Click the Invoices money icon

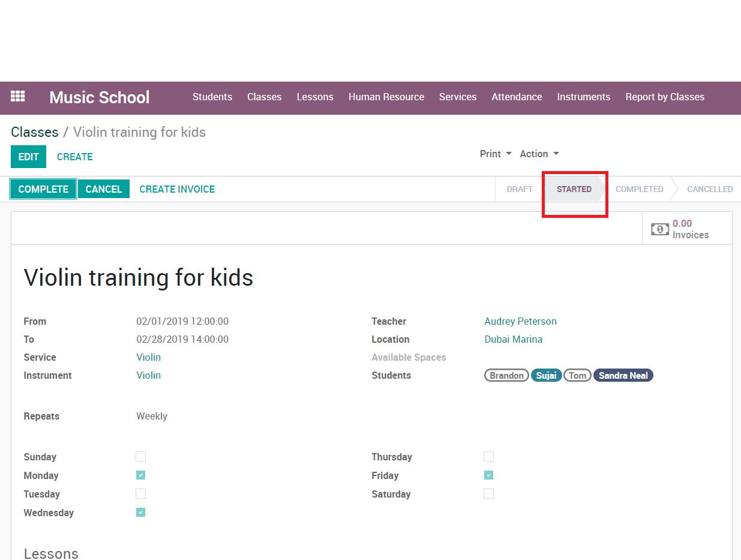[x=660, y=229]
